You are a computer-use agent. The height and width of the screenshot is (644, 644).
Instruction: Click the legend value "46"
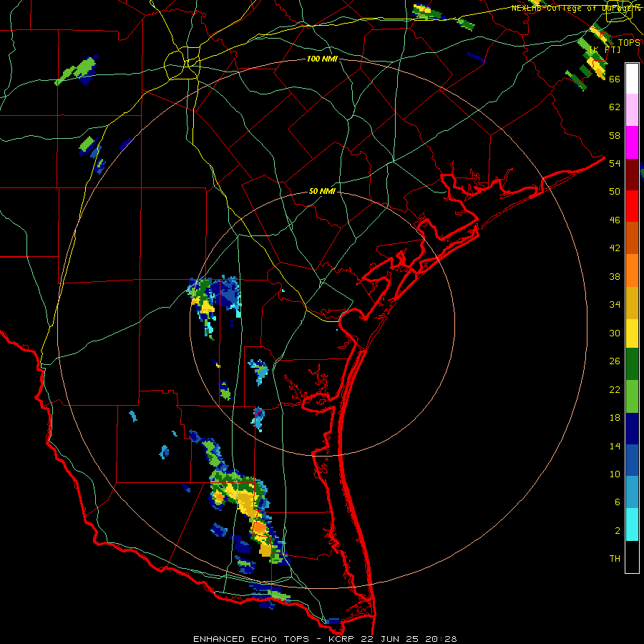pyautogui.click(x=615, y=220)
